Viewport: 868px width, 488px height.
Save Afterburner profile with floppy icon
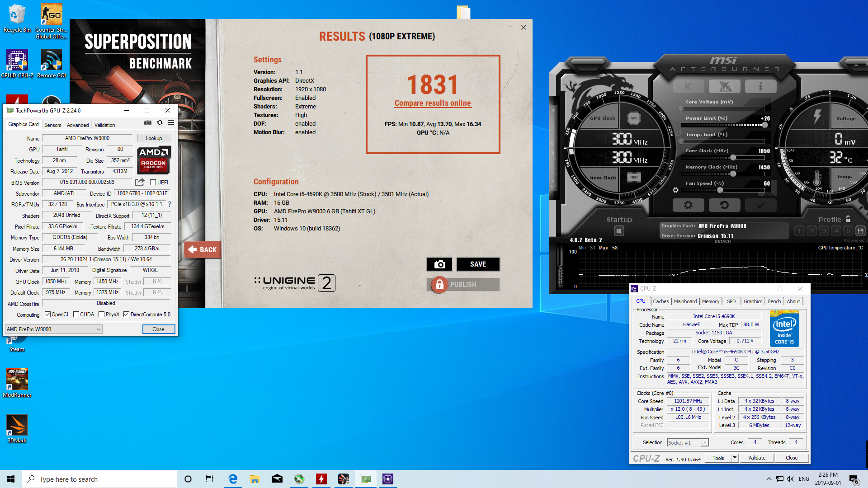pyautogui.click(x=860, y=231)
